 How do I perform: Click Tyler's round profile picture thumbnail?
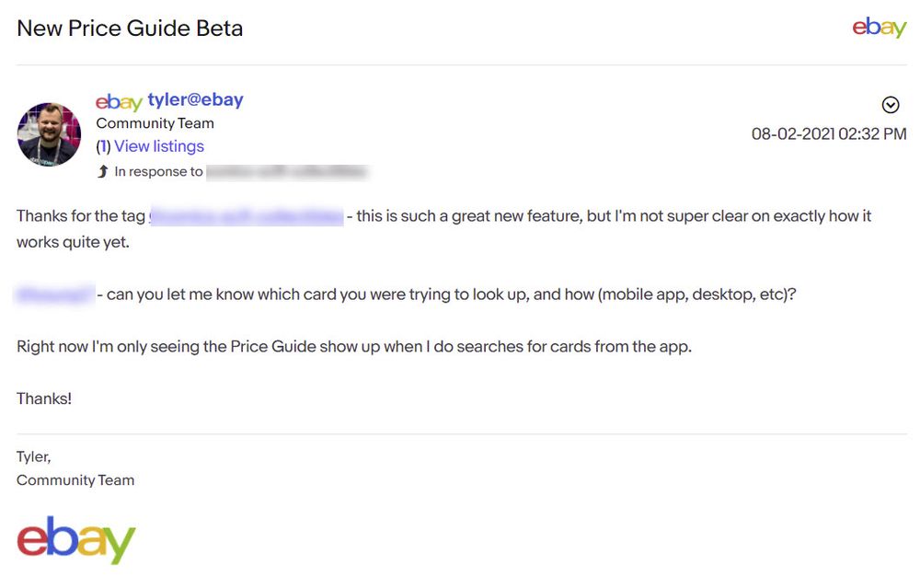[48, 133]
